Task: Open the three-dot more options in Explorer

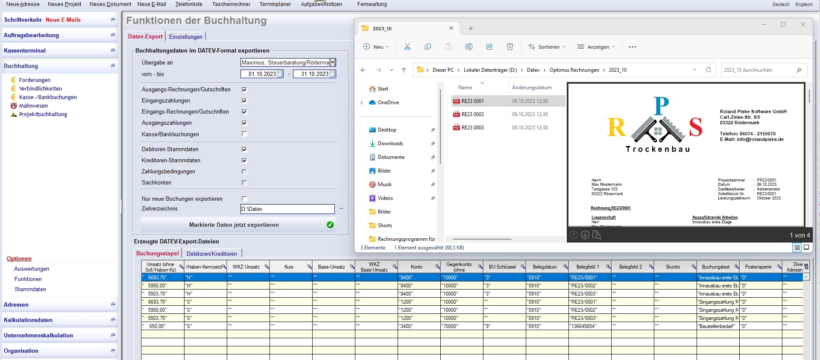Action: click(632, 47)
